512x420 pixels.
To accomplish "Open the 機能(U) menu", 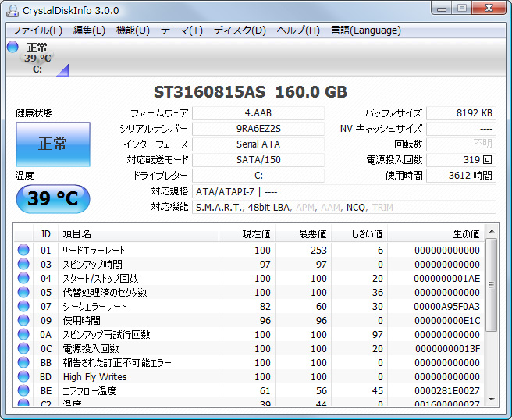I will [133, 30].
